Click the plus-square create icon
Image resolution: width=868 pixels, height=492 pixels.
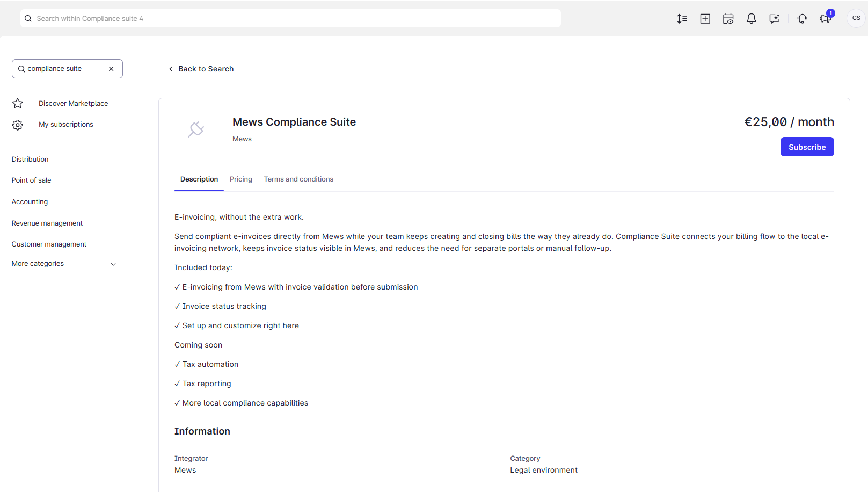705,19
